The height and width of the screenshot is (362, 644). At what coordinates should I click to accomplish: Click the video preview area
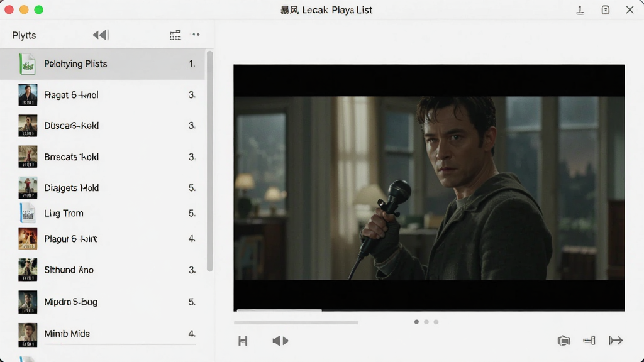pos(429,187)
